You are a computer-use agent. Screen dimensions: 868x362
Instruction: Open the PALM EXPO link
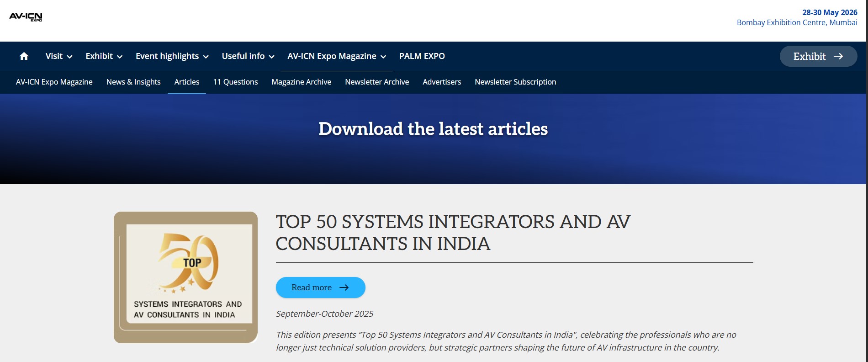point(422,56)
